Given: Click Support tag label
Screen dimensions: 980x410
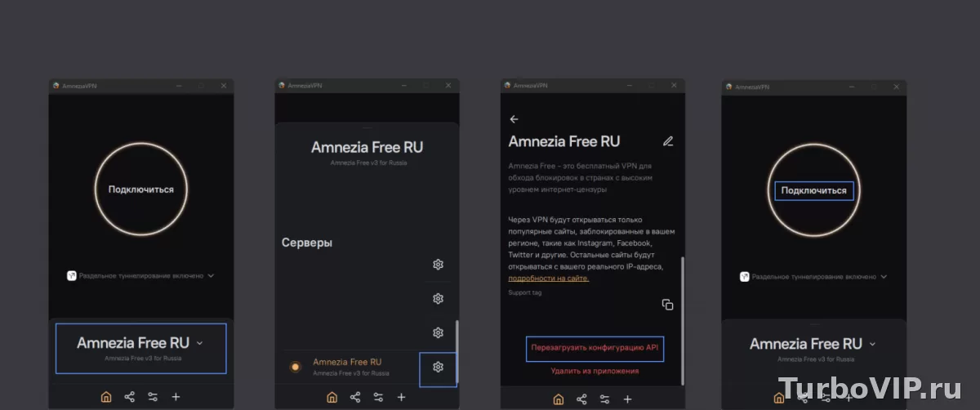Looking at the screenshot, I should [x=525, y=292].
